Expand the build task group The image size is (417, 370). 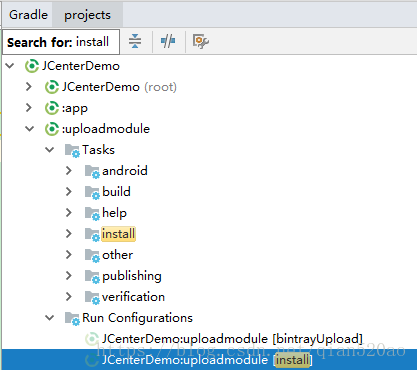pos(69,192)
